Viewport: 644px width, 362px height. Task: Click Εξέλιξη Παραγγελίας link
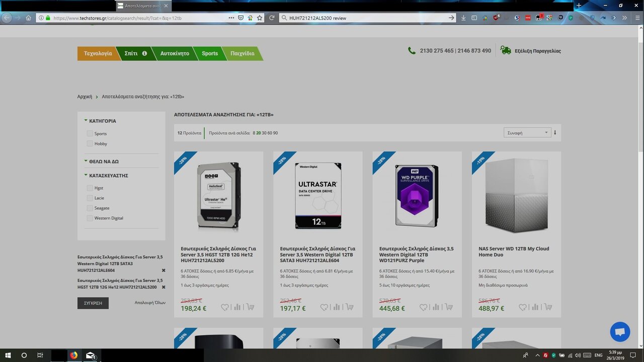[538, 51]
